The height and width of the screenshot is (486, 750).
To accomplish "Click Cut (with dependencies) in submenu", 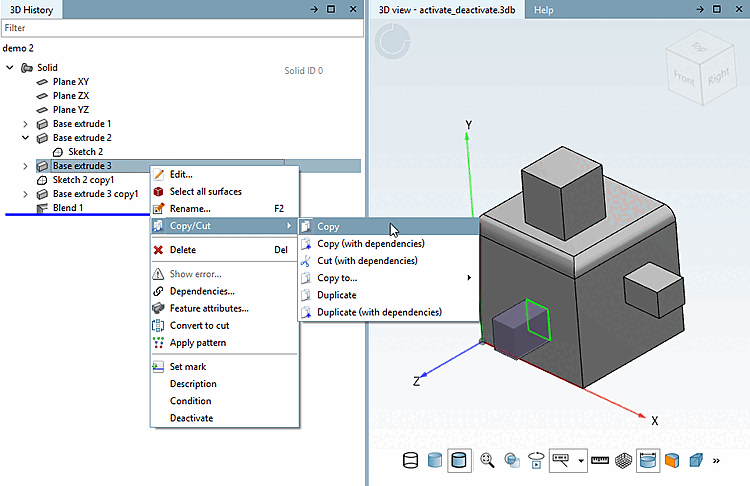I will [388, 261].
